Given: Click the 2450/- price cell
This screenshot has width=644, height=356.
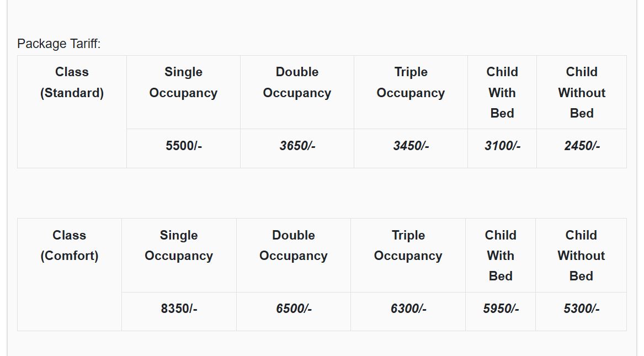Looking at the screenshot, I should [x=582, y=146].
